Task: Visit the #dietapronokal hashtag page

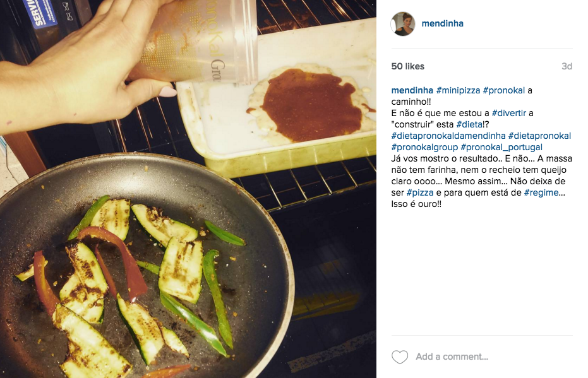Action: pos(539,136)
